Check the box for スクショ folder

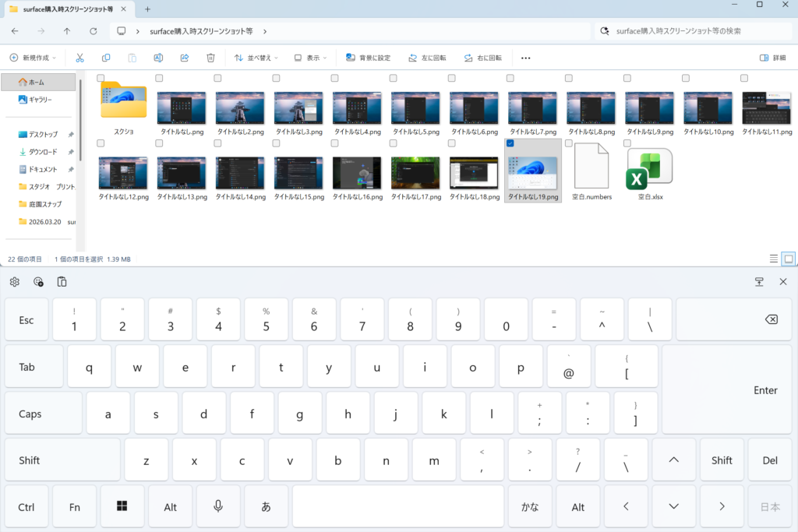click(x=101, y=78)
